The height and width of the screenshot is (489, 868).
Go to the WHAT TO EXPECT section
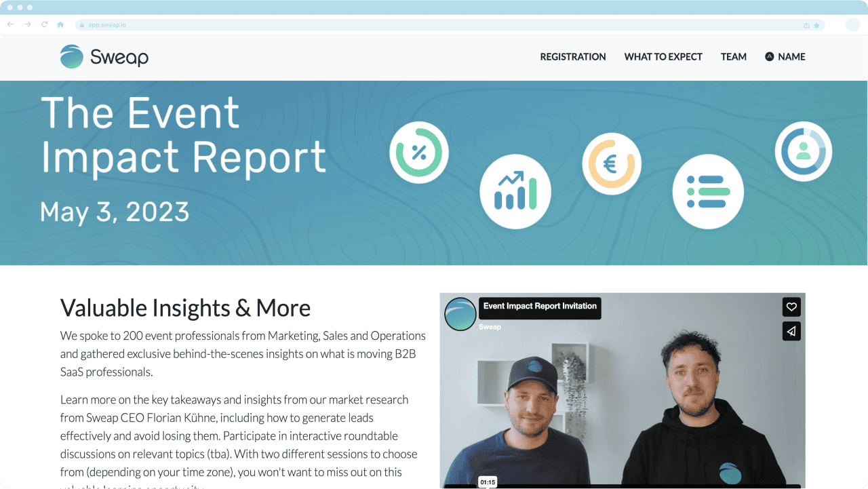[663, 57]
